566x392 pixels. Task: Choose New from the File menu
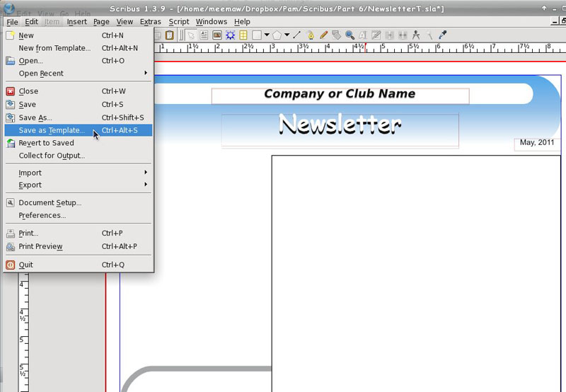[x=79, y=35]
